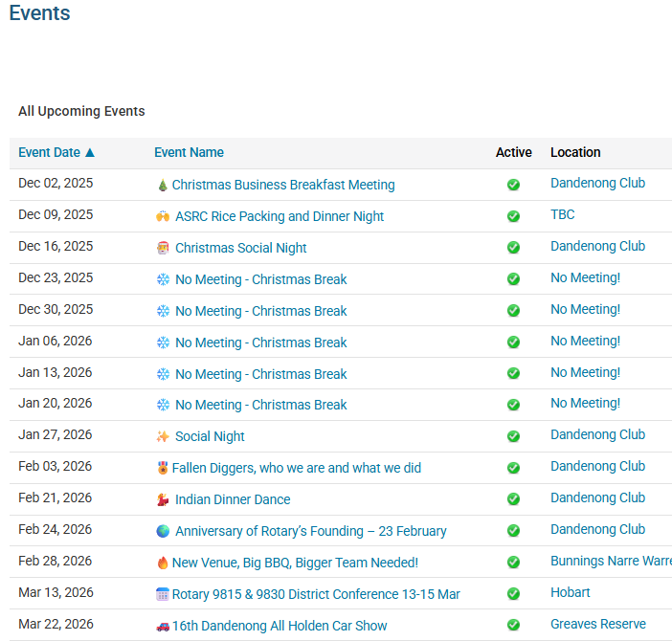
Task: Click calendar icon beside District Conference
Action: click(163, 594)
